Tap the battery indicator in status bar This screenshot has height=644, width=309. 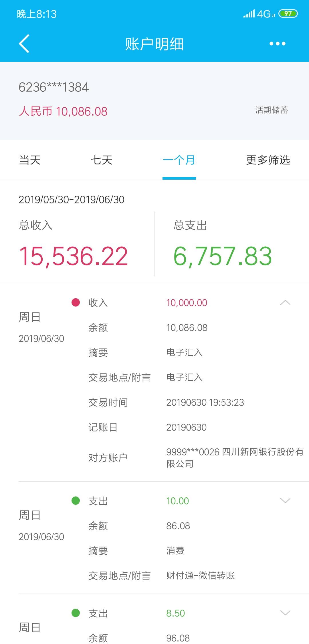(x=288, y=13)
